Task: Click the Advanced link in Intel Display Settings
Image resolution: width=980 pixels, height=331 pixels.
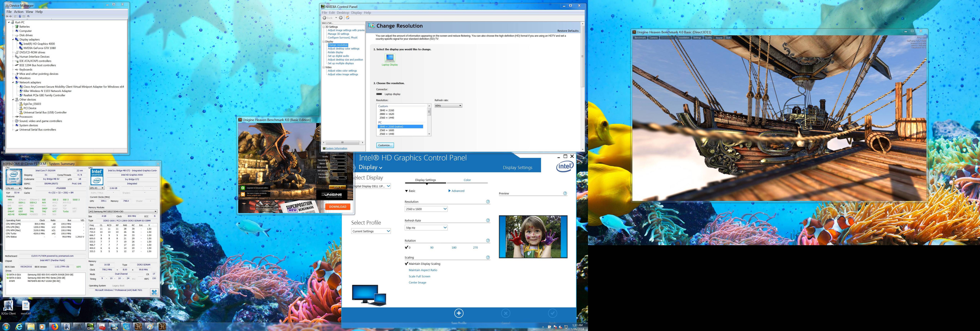Action: point(457,191)
